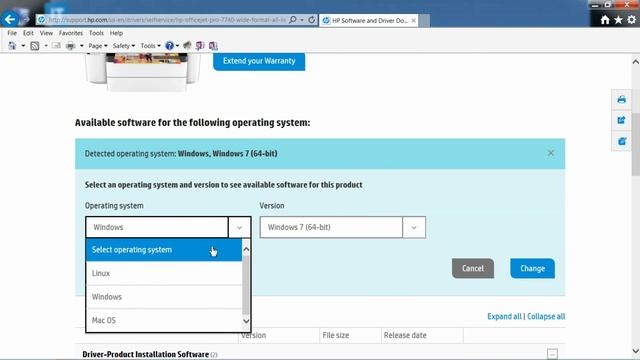
Task: Open the address bar dropdown arrow
Action: (302, 20)
